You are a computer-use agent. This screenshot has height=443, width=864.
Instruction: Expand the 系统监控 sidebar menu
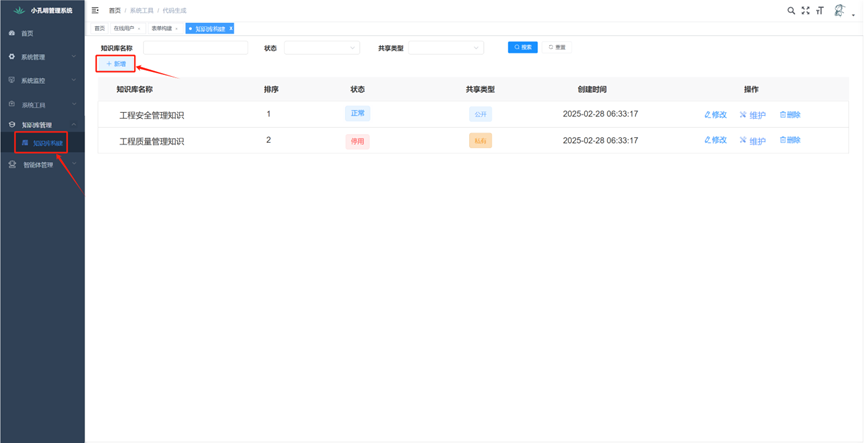(42, 80)
